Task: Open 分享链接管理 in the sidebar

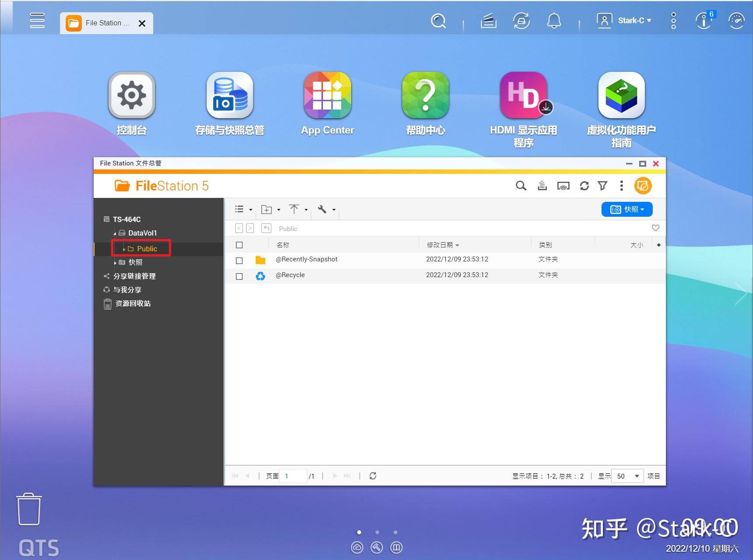Action: point(134,276)
